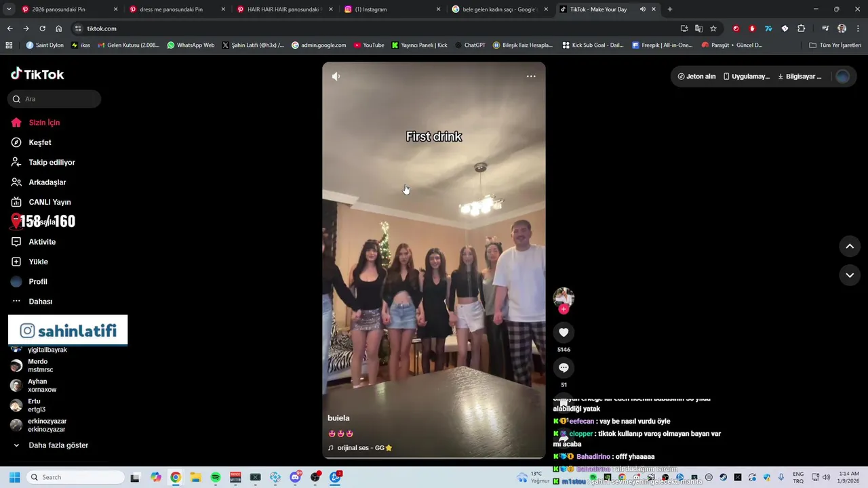Follow creator with the red plus badge
This screenshot has height=488, width=868.
564,309
